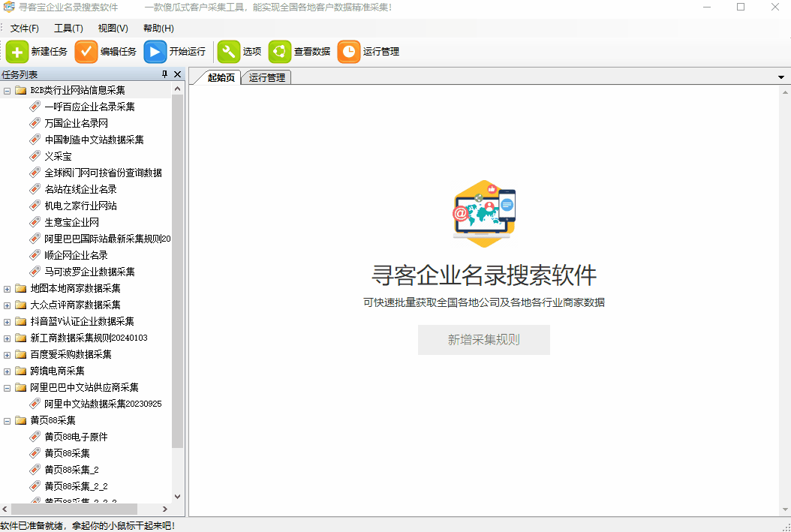Expand the 地图本地商家数据采集 folder
The height and width of the screenshot is (532, 791).
point(8,288)
